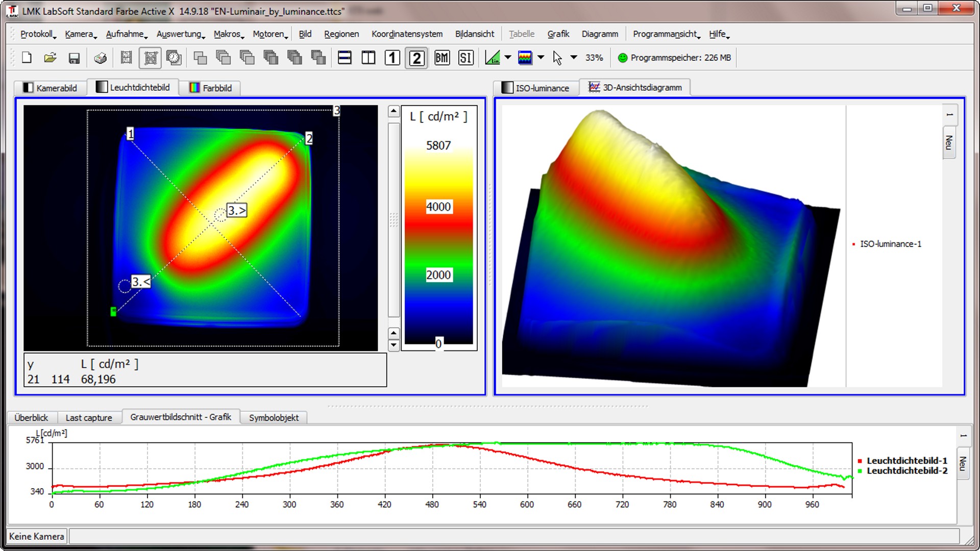Toggle the single view '1' button
This screenshot has width=980, height=551.
point(392,58)
